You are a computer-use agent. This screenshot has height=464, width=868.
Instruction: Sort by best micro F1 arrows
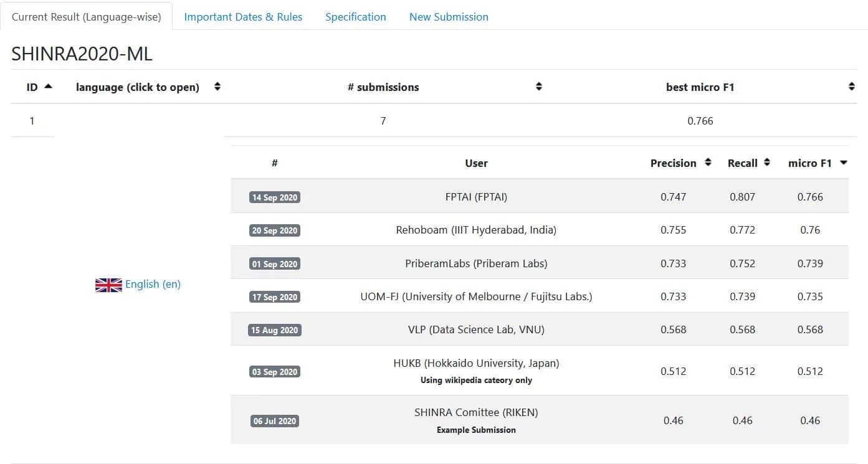pyautogui.click(x=852, y=87)
